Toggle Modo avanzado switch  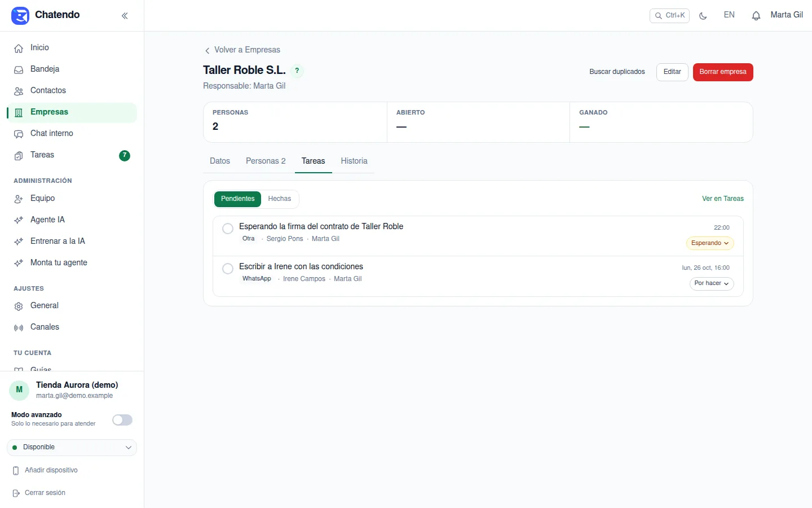[122, 420]
